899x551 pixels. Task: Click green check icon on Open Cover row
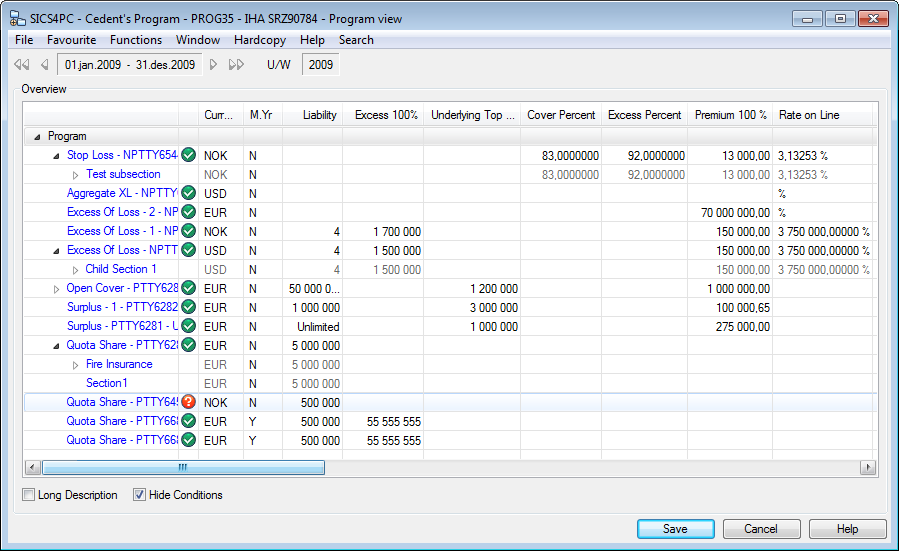coord(188,289)
